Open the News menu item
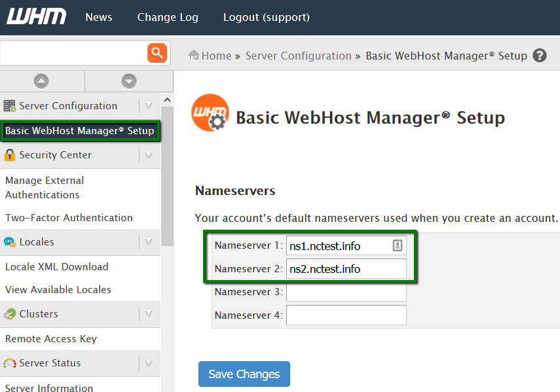 [x=98, y=17]
